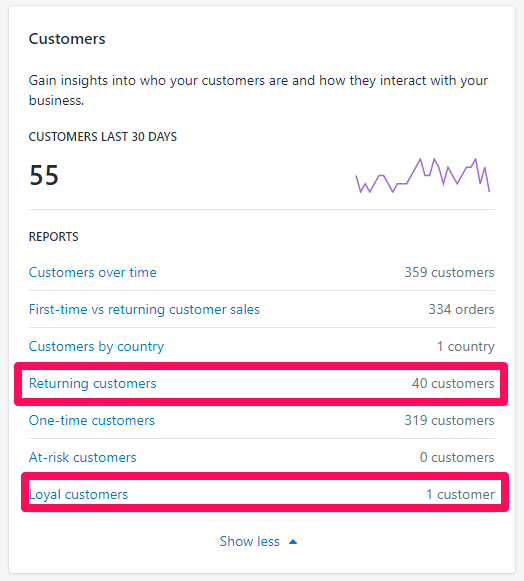Open the One-time customers report

tap(92, 421)
